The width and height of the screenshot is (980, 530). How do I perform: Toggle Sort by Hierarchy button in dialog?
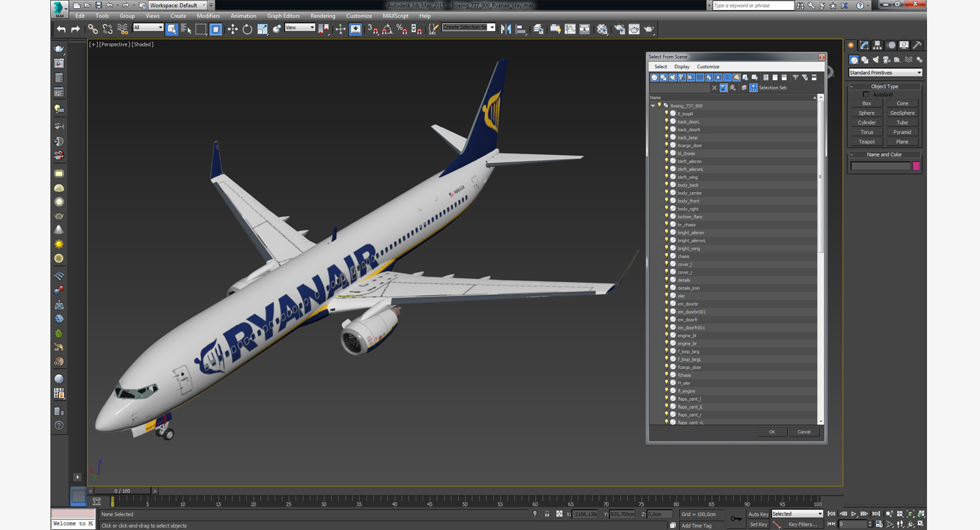[x=754, y=87]
